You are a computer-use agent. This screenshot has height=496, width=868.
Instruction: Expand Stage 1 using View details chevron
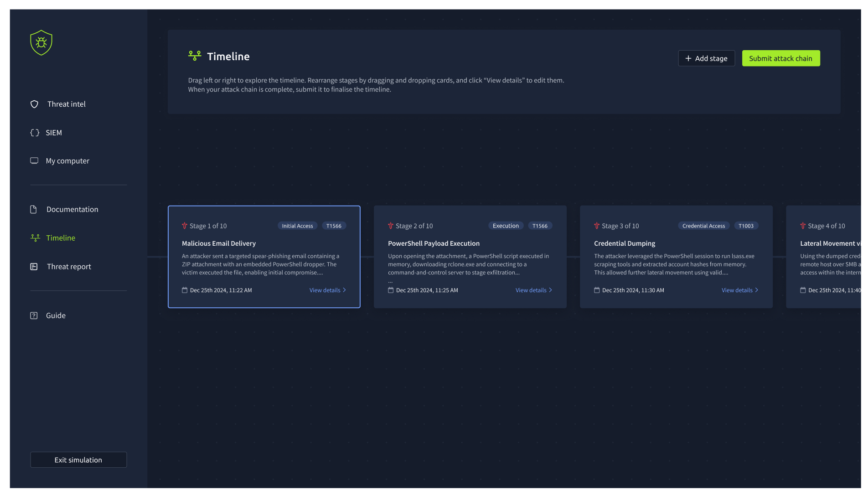tap(344, 290)
